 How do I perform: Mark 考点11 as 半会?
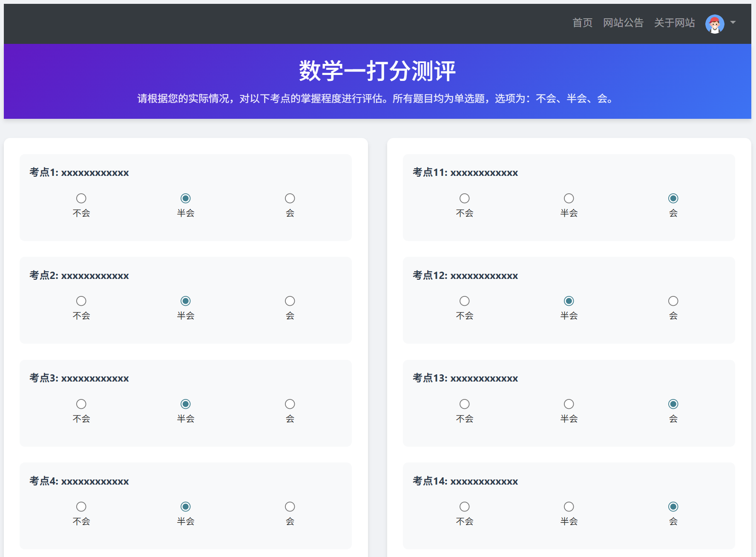click(569, 198)
